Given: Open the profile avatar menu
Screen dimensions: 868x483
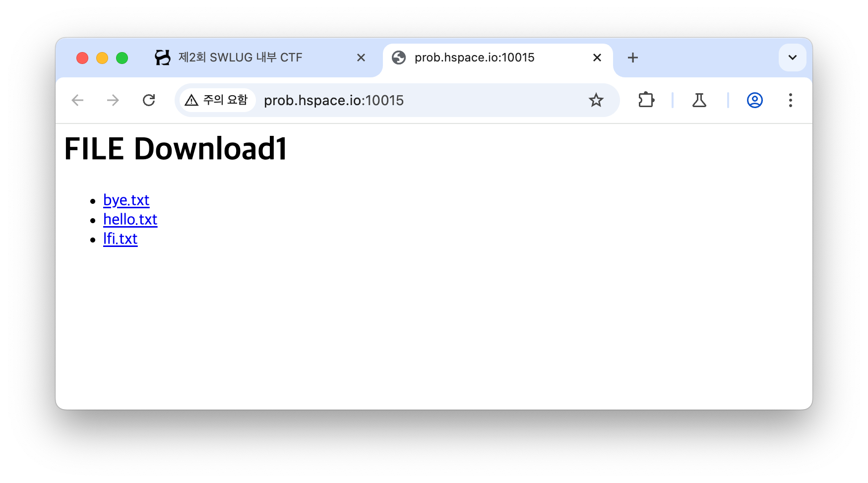Looking at the screenshot, I should [754, 100].
